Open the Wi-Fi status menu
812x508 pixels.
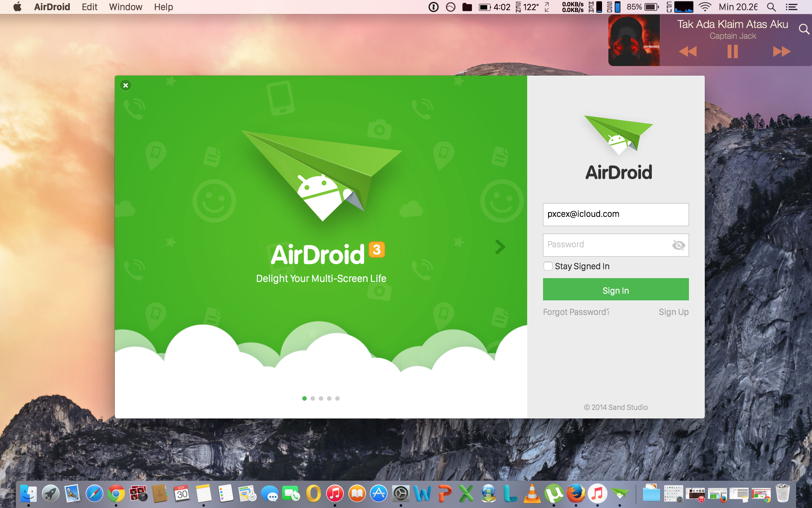(704, 7)
